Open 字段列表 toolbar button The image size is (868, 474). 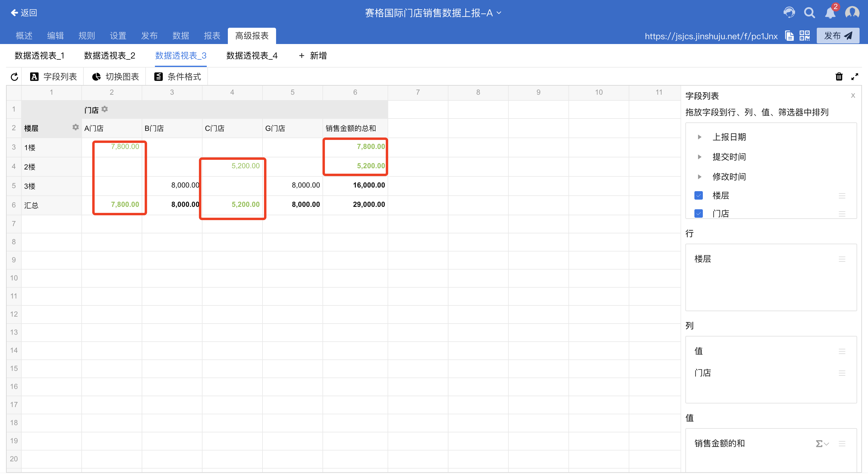(x=53, y=77)
